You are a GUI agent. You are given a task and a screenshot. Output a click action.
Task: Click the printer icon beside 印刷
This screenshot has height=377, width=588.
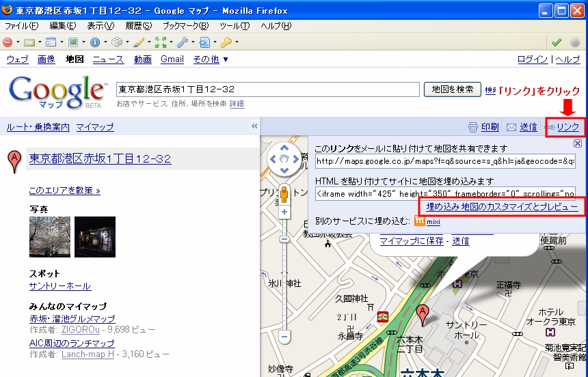473,128
